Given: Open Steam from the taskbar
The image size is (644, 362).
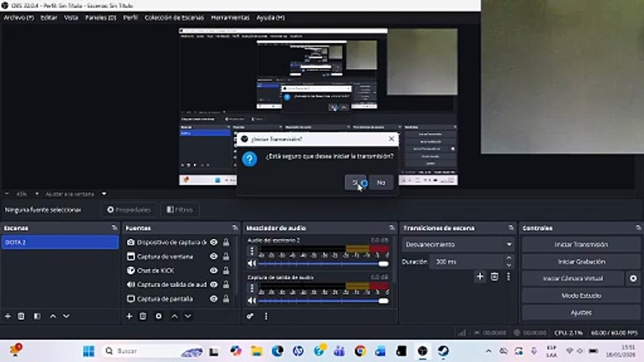Looking at the screenshot, I should tap(443, 351).
